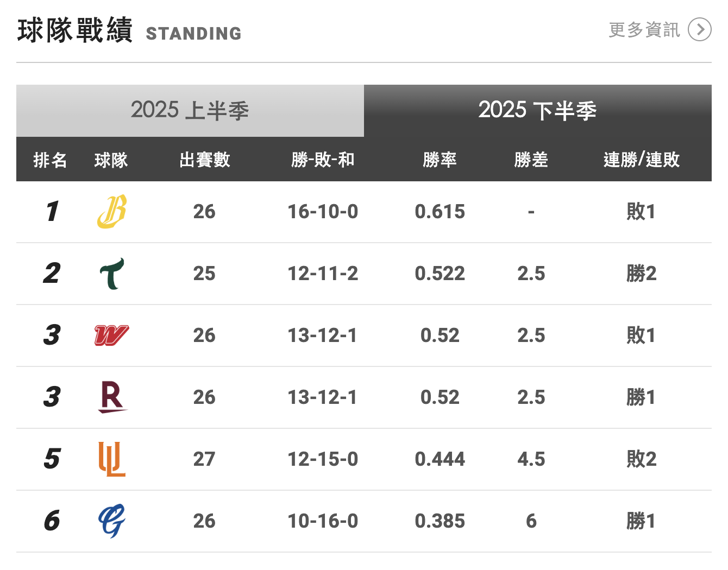This screenshot has width=728, height=570.
Task: Click the 出賽數 column header
Action: 205,160
